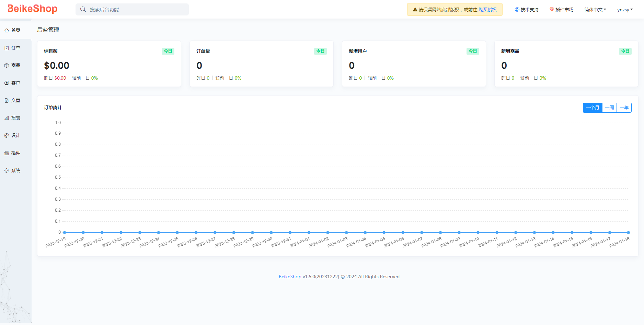Viewport: 644px width, 325px height.
Task: Expand the 简体中文 language dropdown
Action: 595,10
